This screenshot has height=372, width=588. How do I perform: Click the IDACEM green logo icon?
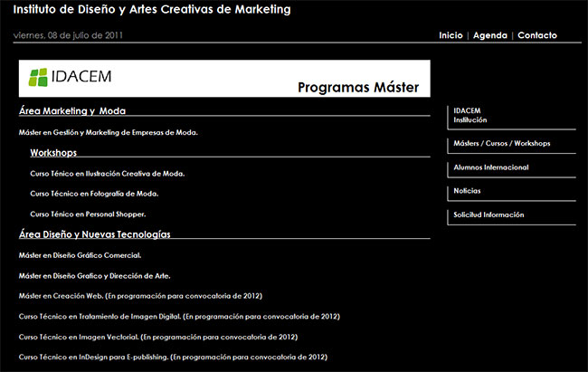tap(39, 77)
